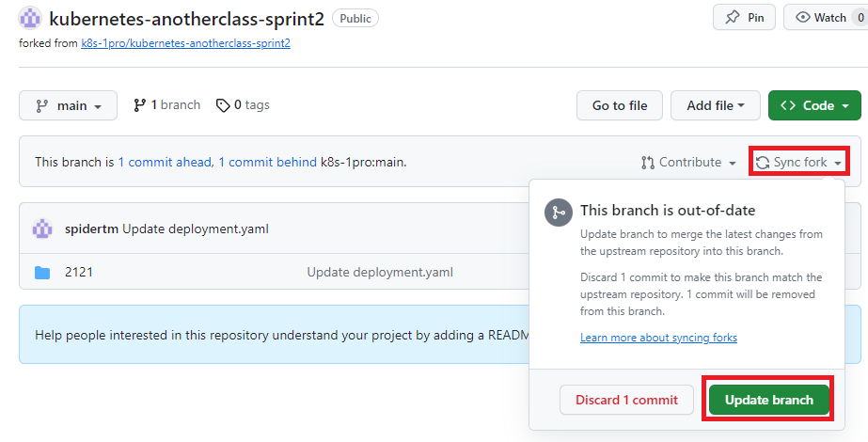Click the out-of-date branch merge icon
This screenshot has height=442, width=868.
pos(558,213)
